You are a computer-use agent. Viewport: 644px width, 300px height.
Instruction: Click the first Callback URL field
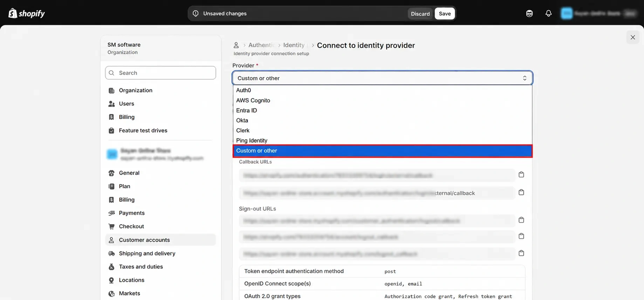click(x=377, y=175)
